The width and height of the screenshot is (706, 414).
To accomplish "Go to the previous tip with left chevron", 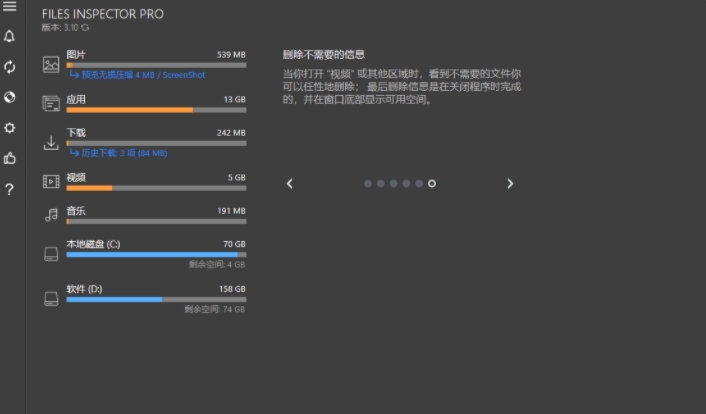I will 290,184.
